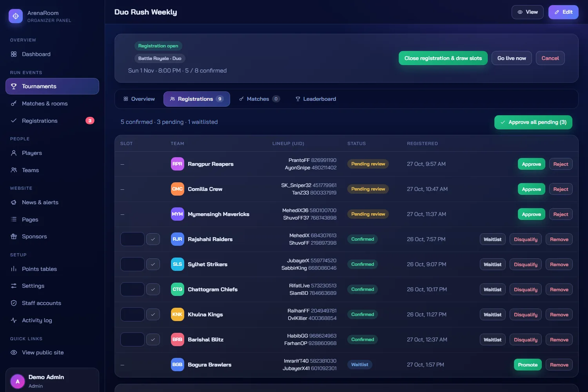Click the Points tables bar chart icon
Screen dimensions: 588x392
tap(14, 269)
